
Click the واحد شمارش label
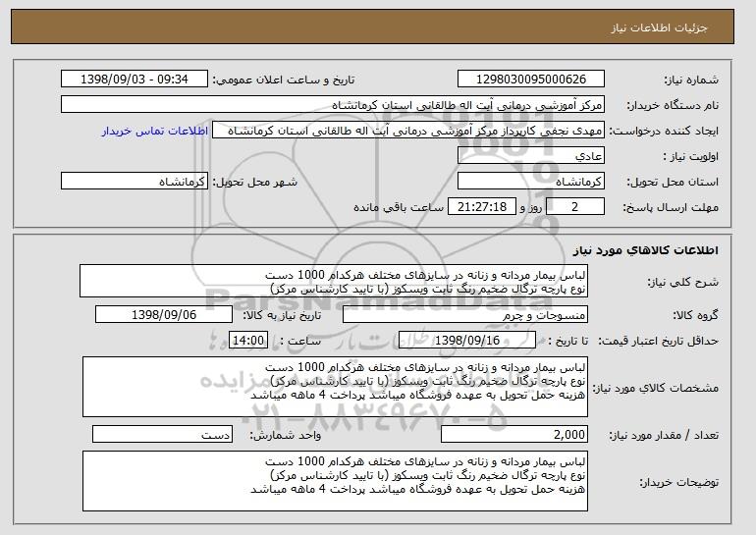pos(286,435)
